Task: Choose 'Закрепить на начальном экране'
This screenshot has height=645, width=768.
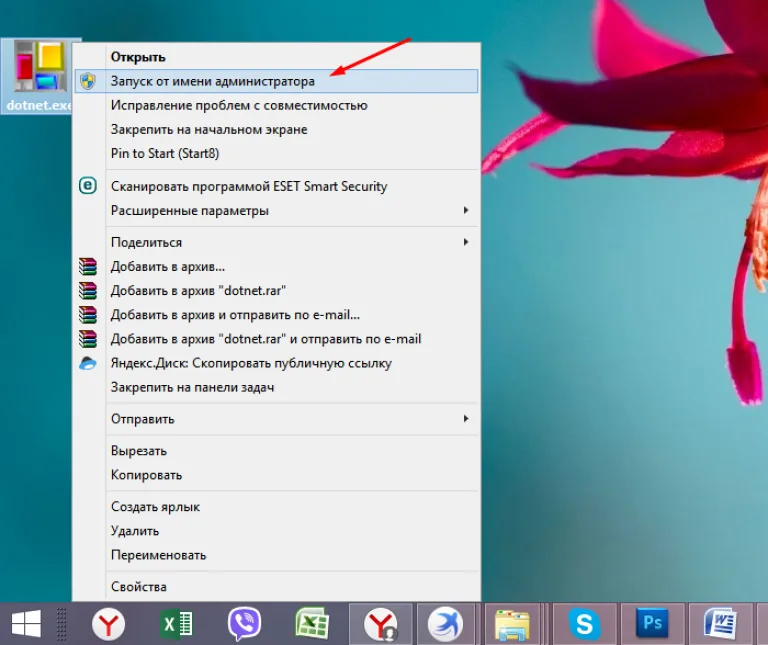Action: click(x=209, y=130)
